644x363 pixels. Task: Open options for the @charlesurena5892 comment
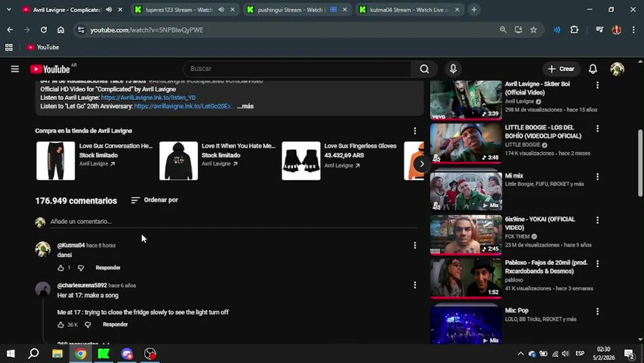click(415, 285)
